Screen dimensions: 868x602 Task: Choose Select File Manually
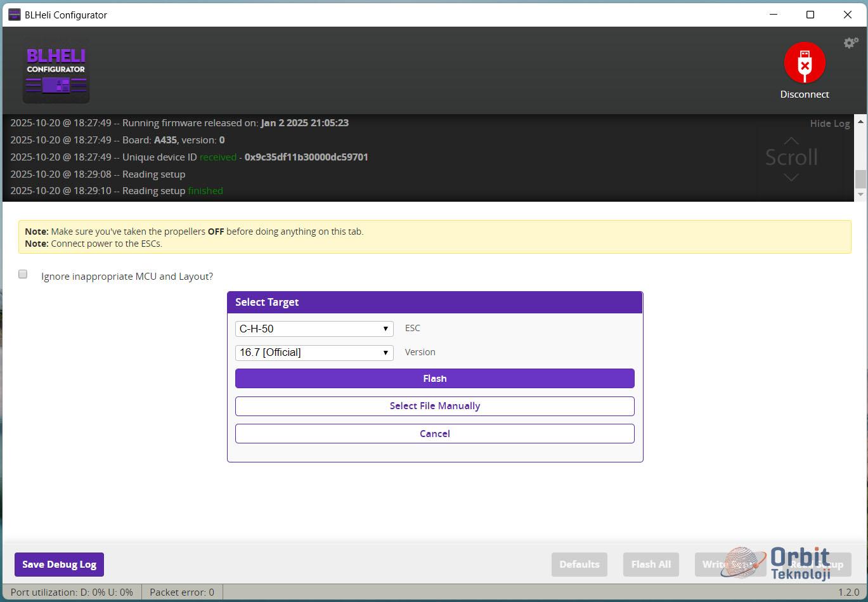[x=434, y=406]
